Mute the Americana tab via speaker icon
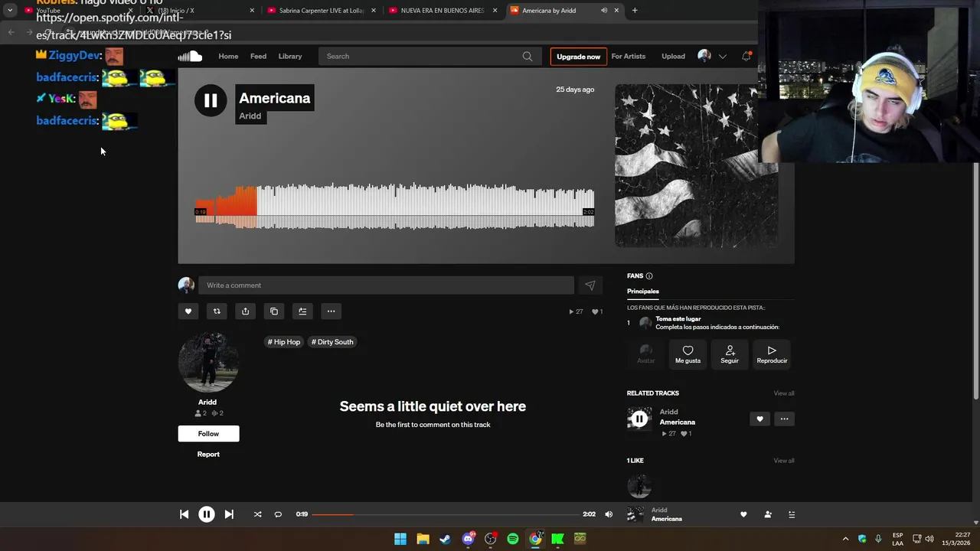Image resolution: width=980 pixels, height=551 pixels. point(604,11)
